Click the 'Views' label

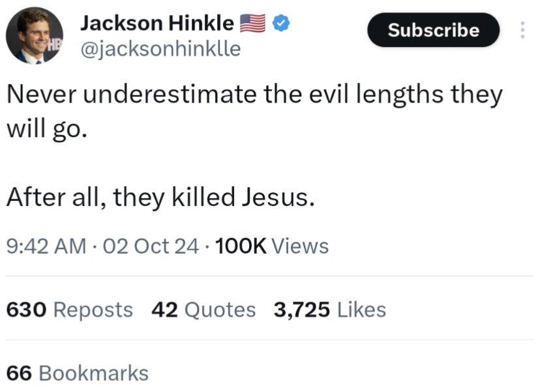(300, 247)
